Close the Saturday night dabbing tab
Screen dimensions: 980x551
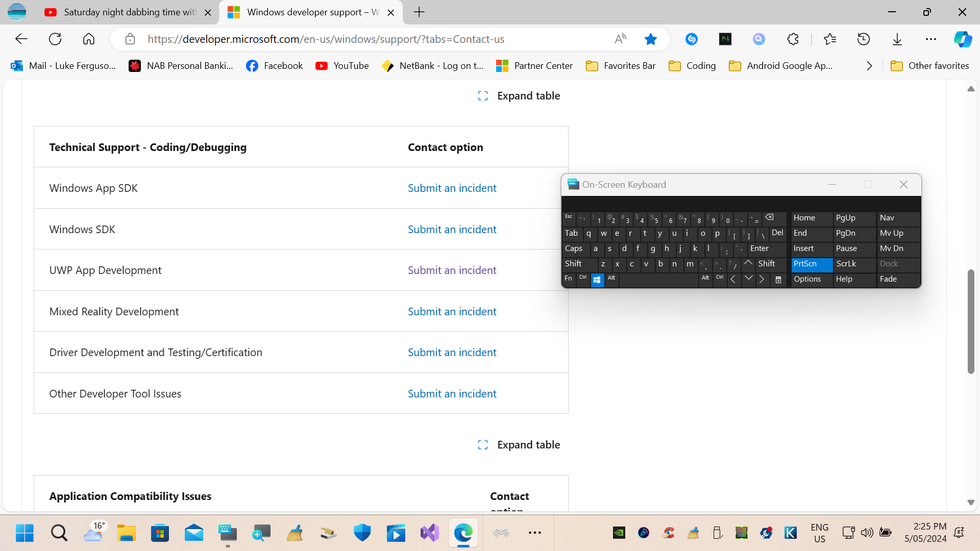tap(208, 12)
